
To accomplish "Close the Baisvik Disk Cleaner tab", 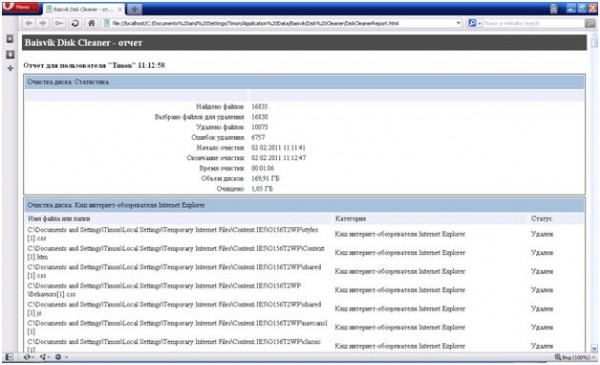I will pos(120,9).
